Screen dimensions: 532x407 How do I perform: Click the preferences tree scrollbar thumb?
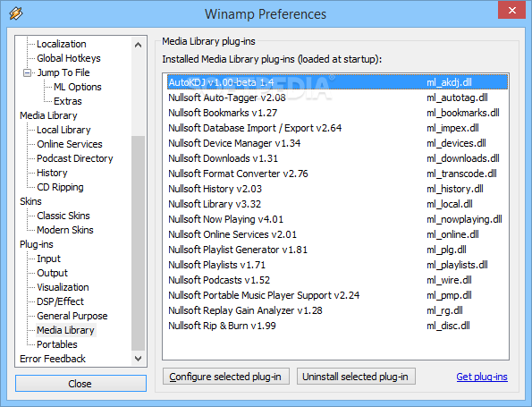pyautogui.click(x=138, y=243)
